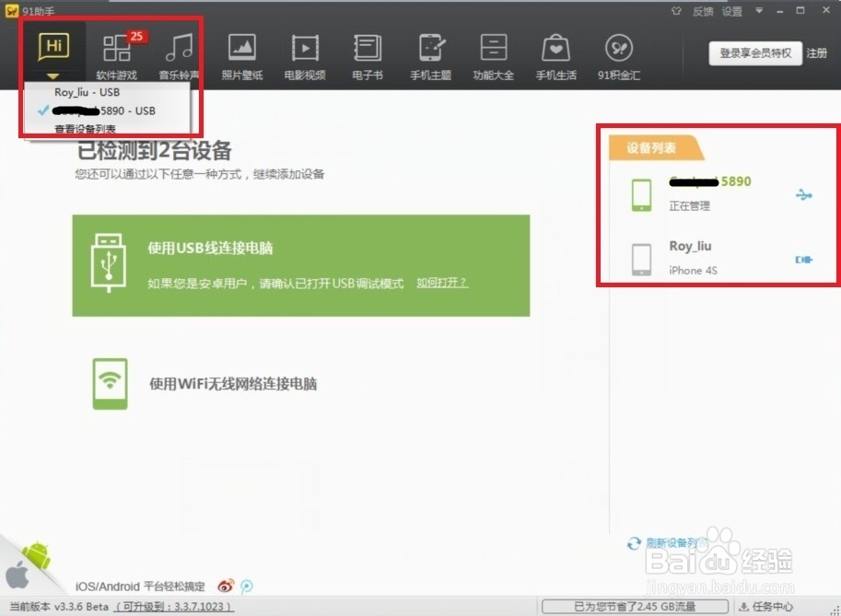Open the 如何打开？ help link
This screenshot has width=841, height=616.
click(442, 283)
